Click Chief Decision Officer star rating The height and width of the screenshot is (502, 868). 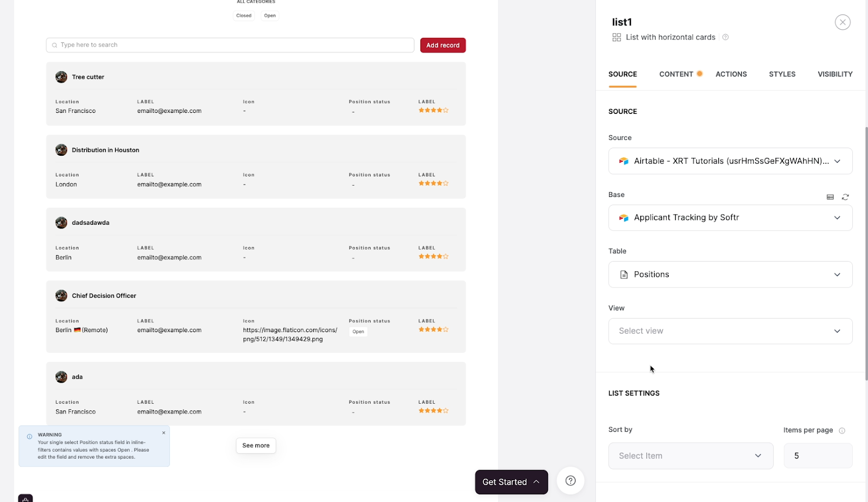coord(433,329)
